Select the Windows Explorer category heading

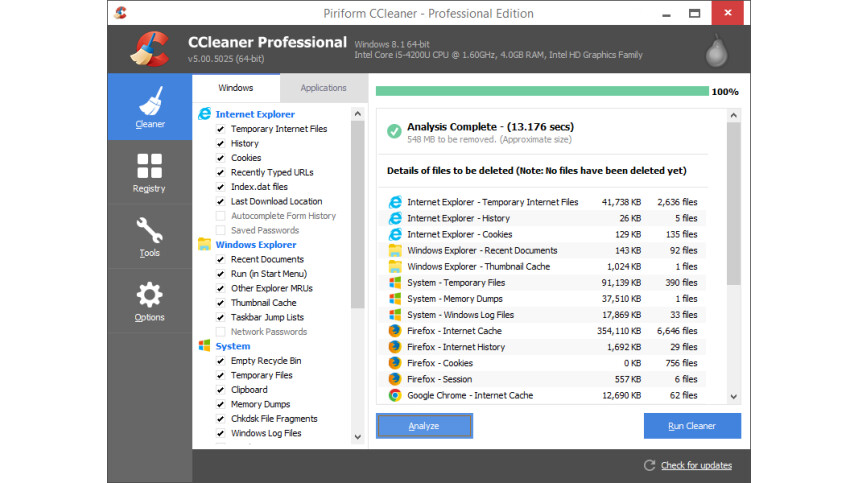click(256, 245)
